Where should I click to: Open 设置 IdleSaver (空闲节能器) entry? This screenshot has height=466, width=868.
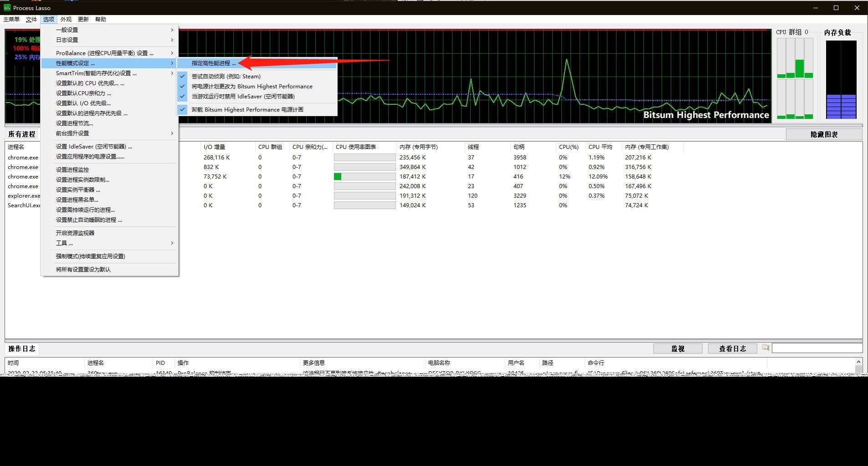[x=109, y=146]
